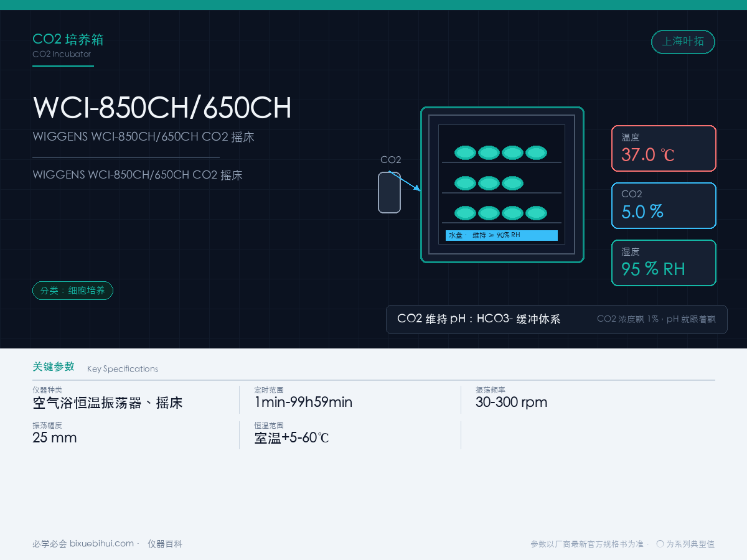Select the 分类：细胞培养 category tag
This screenshot has height=560, width=747.
coord(73,291)
